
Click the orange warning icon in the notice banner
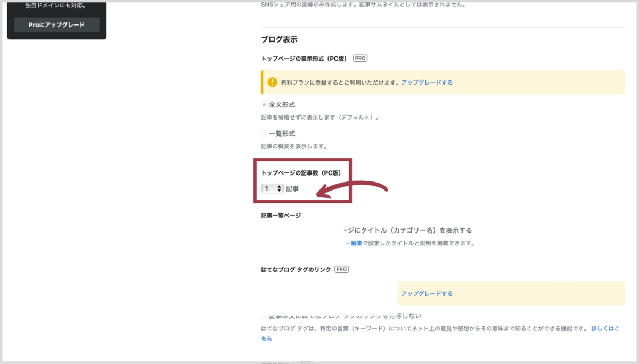click(x=272, y=82)
